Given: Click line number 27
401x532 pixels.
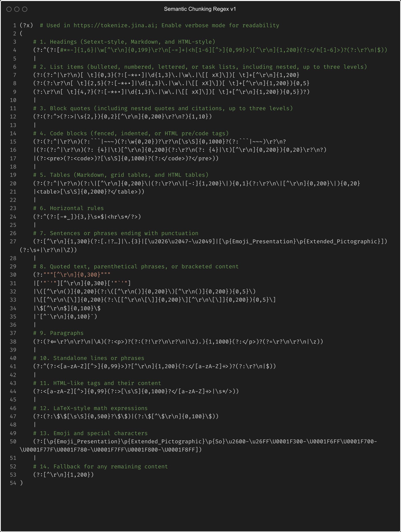Looking at the screenshot, I should [x=14, y=242].
